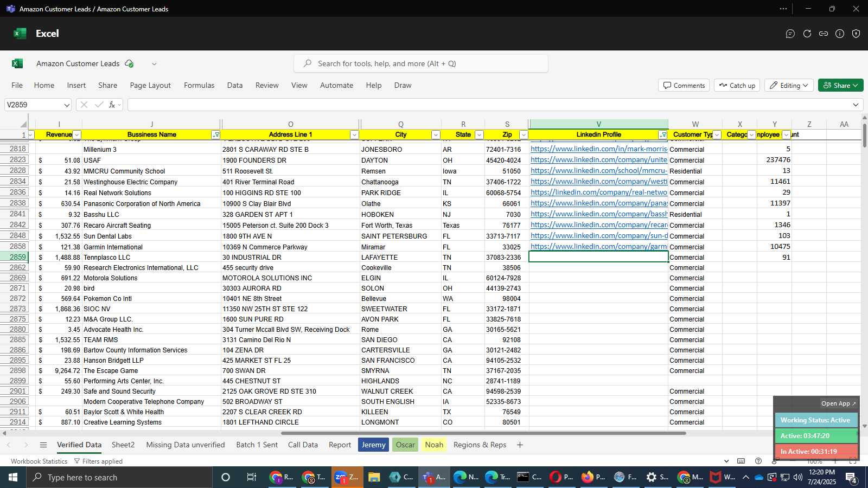The image size is (868, 488).
Task: Switch to the Call Data sheet tab
Action: click(303, 445)
